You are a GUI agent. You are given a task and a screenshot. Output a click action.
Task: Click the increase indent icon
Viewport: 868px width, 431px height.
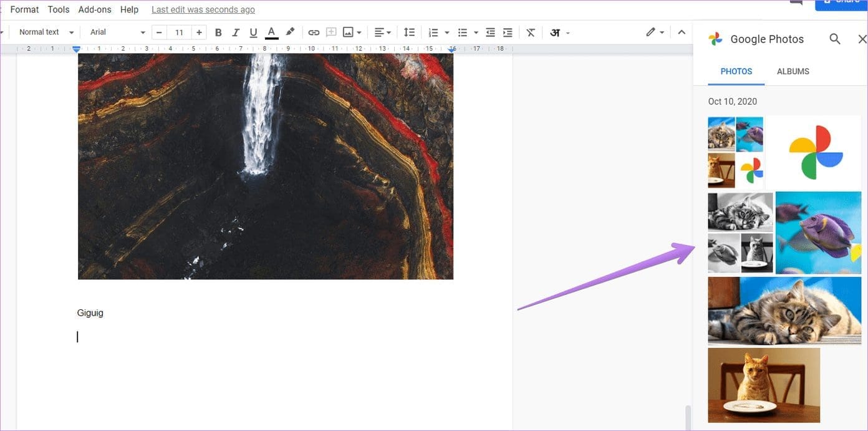coord(508,32)
